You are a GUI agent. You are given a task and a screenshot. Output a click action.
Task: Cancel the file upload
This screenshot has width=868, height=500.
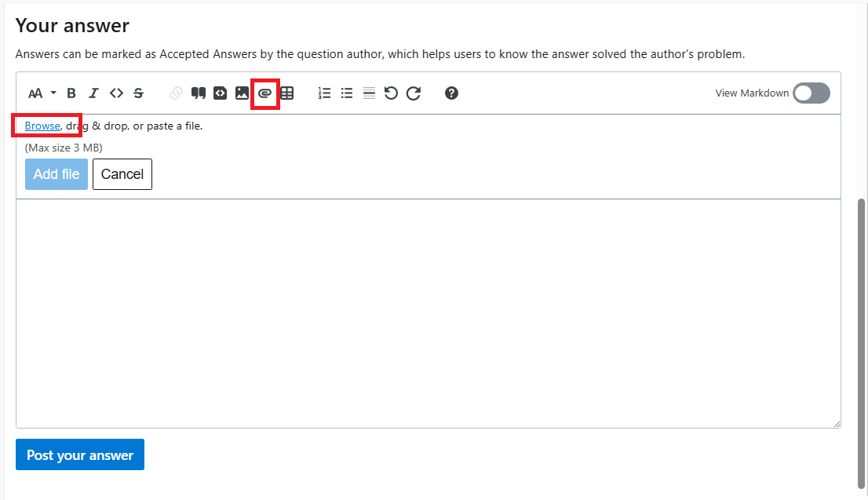(122, 173)
